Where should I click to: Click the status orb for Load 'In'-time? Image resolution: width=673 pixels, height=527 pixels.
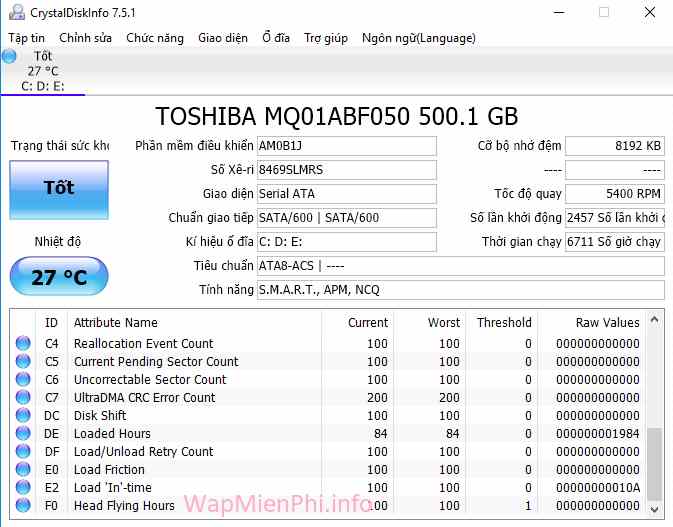click(23, 488)
